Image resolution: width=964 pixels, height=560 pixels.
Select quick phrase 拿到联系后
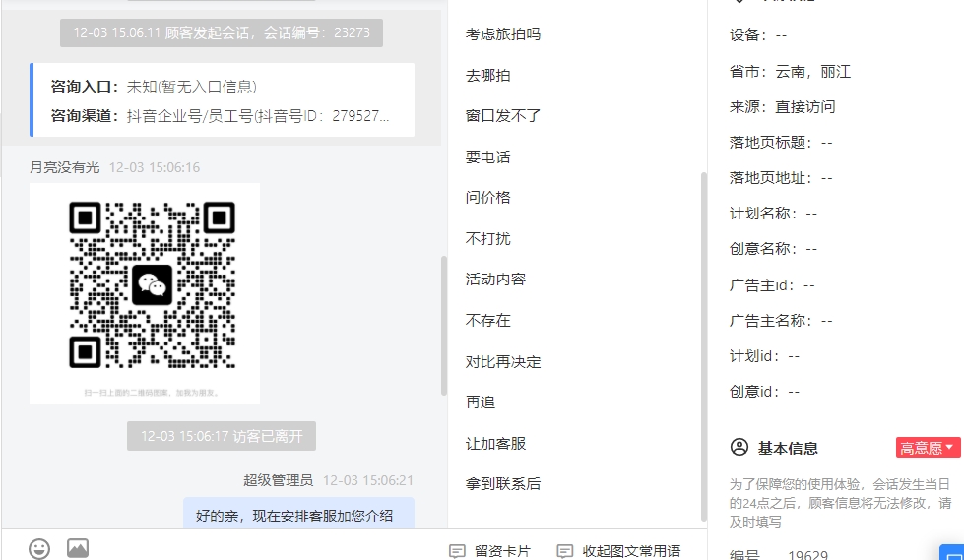coord(503,484)
